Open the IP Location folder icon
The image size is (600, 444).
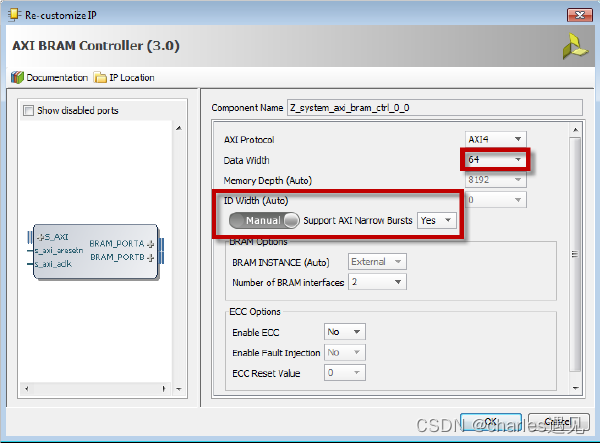(x=100, y=77)
